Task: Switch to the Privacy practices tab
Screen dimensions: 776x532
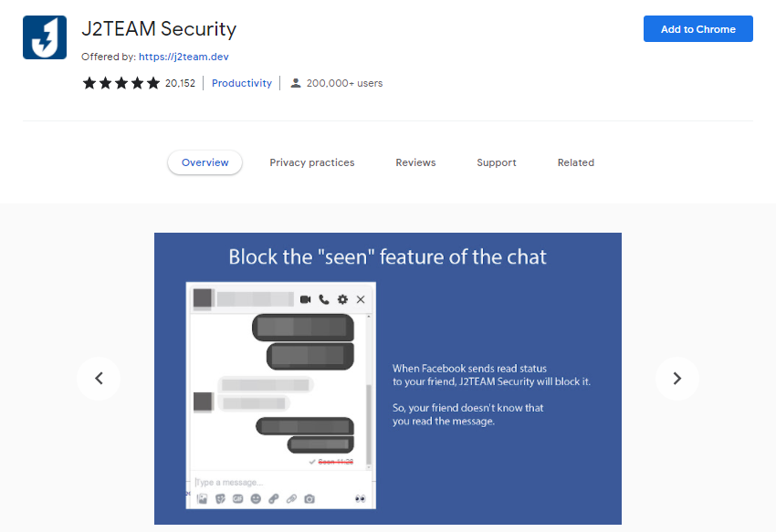Action: 311,162
